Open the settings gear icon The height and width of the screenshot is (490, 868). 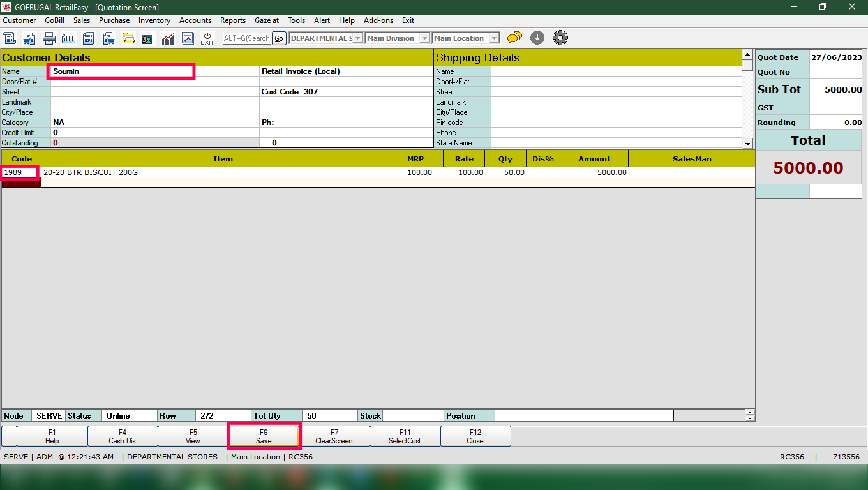pos(560,38)
